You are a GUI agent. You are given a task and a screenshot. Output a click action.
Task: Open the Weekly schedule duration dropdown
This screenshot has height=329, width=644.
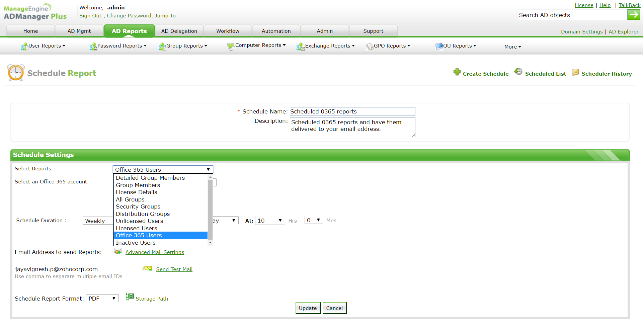coord(97,221)
